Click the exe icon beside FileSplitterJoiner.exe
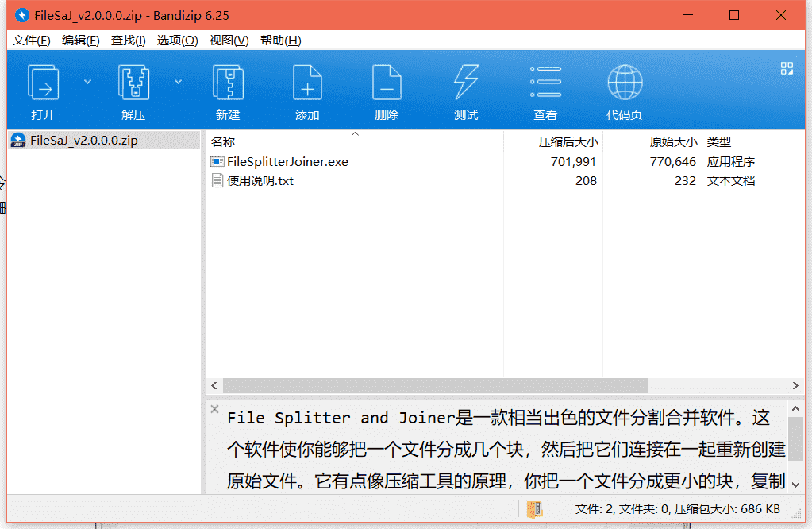 coord(217,162)
